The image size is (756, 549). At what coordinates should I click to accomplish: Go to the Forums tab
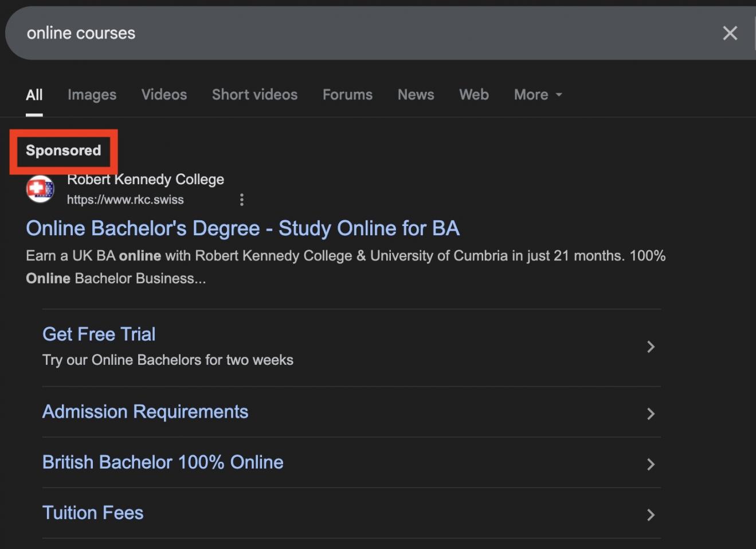tap(347, 95)
